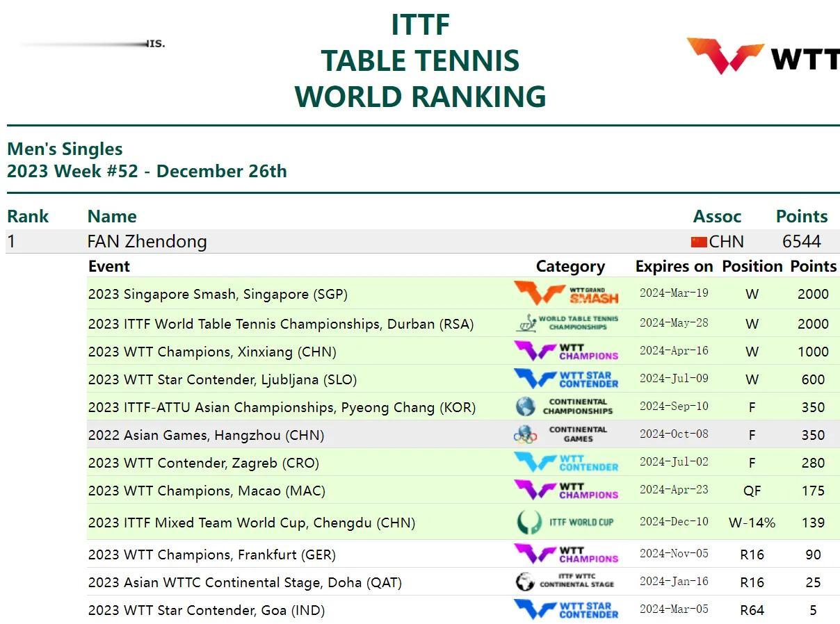Viewport: 840px width, 624px height.
Task: Click expiry date 2024-May-28
Action: point(674,323)
